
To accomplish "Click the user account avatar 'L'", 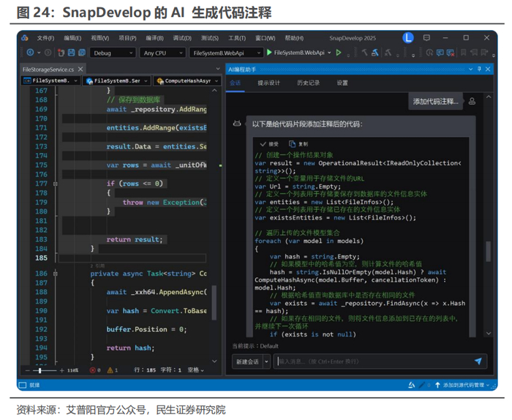I will tap(408, 37).
